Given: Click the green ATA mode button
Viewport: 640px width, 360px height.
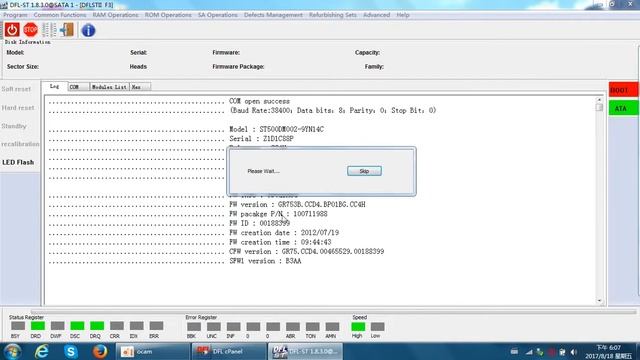Looking at the screenshot, I should (x=623, y=109).
